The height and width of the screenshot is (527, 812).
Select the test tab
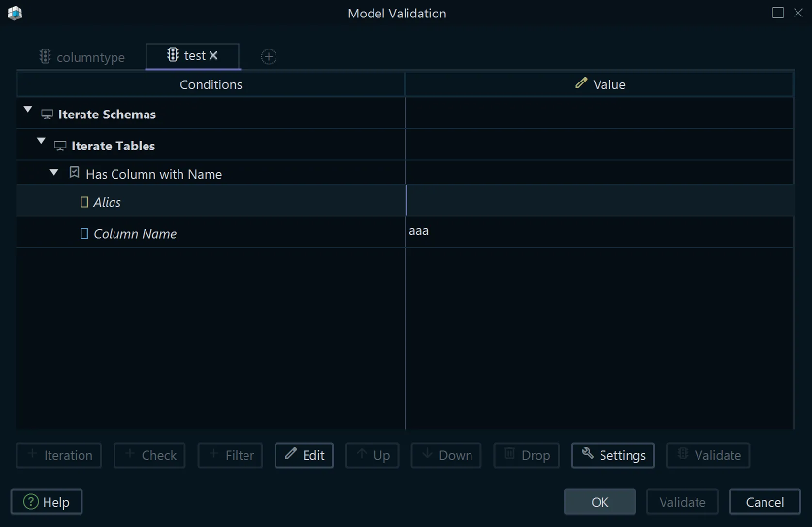(x=192, y=56)
